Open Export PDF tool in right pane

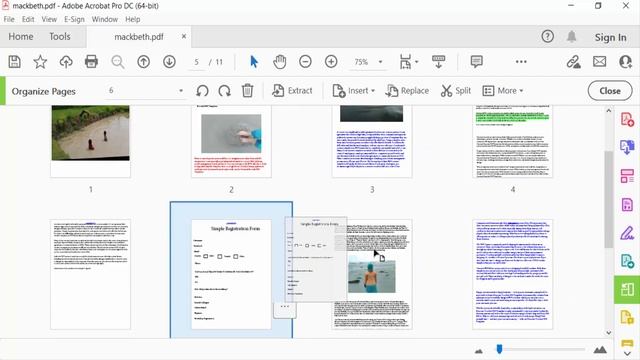pos(627,147)
